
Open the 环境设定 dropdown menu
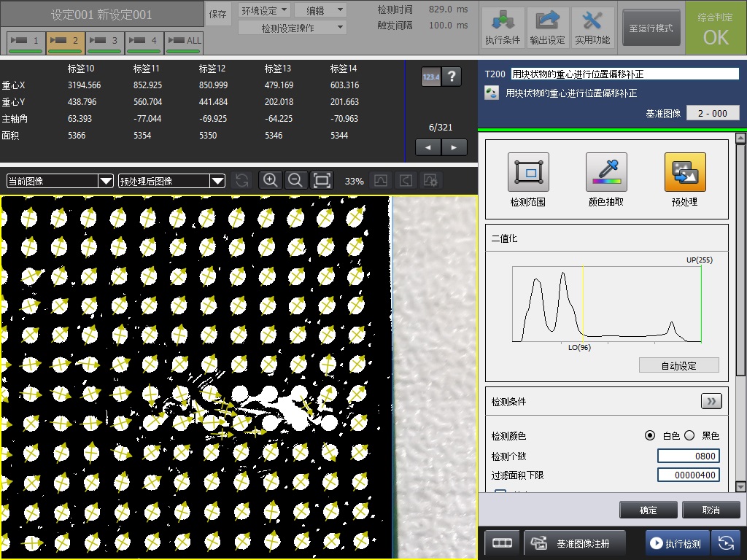(x=264, y=10)
